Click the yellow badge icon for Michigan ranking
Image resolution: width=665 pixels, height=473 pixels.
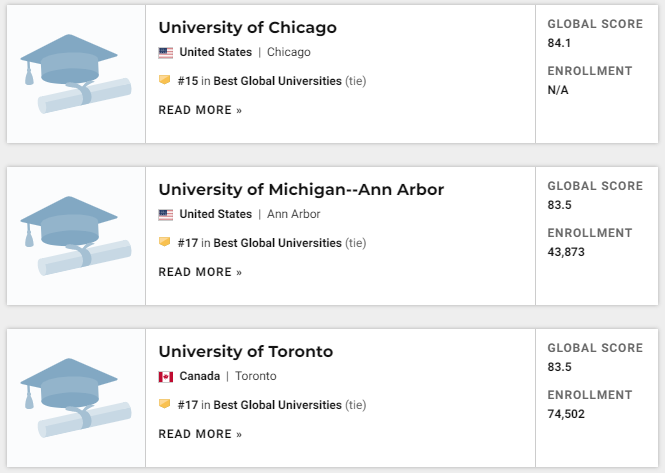pos(165,242)
